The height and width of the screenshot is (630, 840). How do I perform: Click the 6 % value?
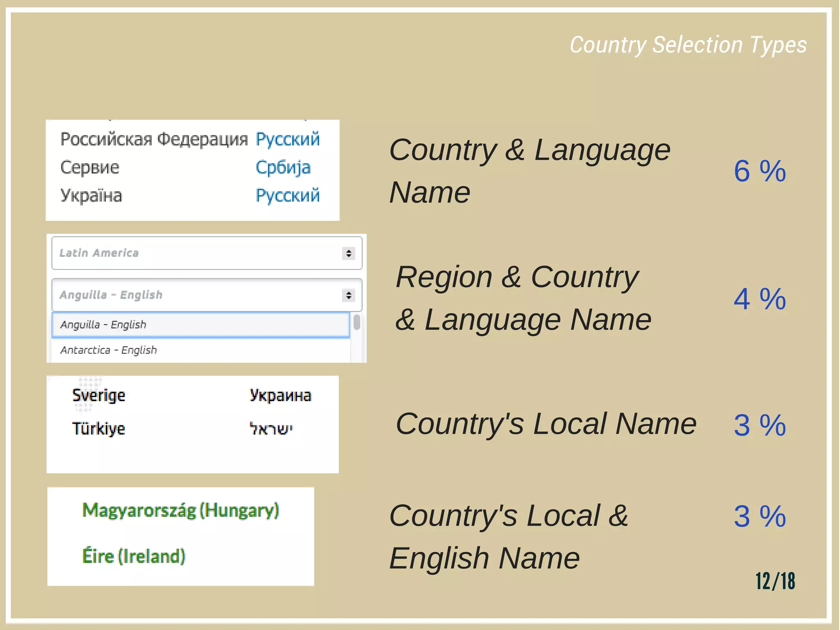[x=760, y=171]
